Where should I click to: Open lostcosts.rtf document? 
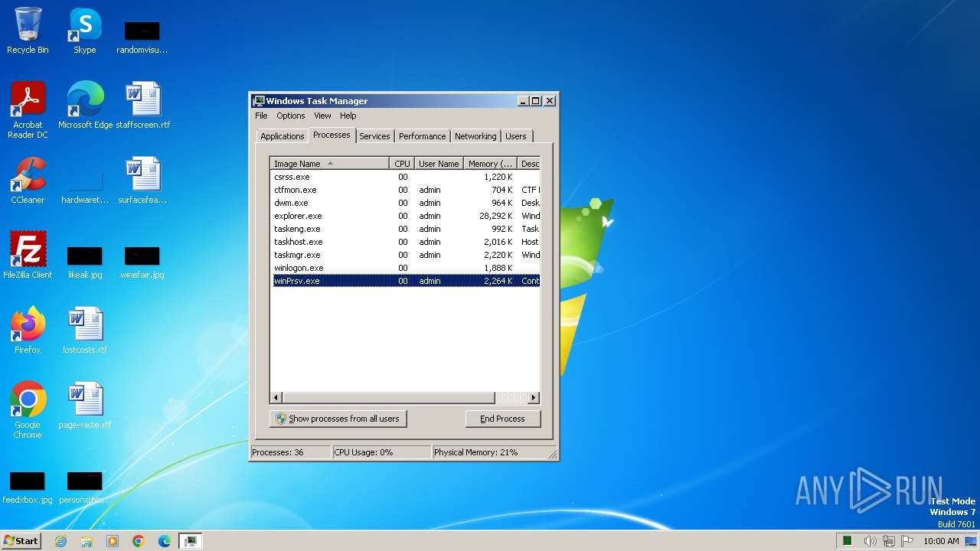click(85, 330)
